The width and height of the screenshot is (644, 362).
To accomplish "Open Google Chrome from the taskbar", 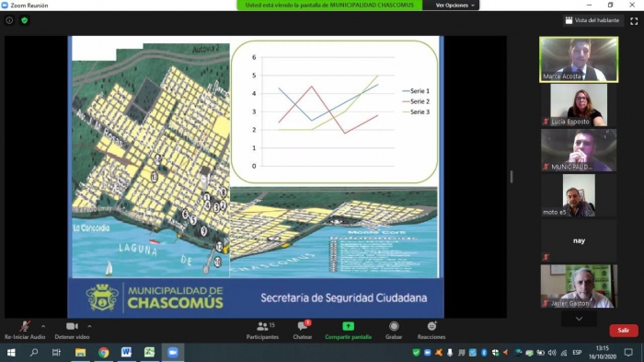I will coord(103,353).
